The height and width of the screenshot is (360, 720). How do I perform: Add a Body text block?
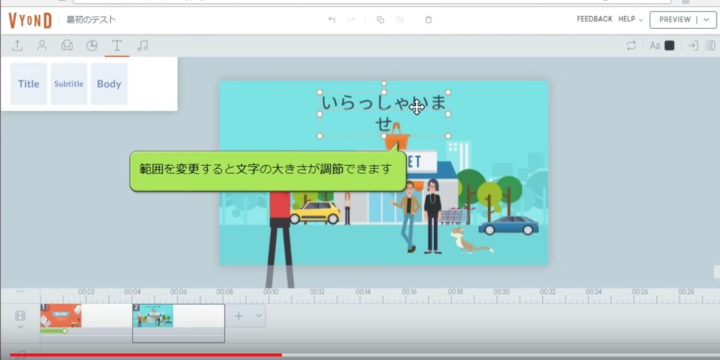[109, 84]
